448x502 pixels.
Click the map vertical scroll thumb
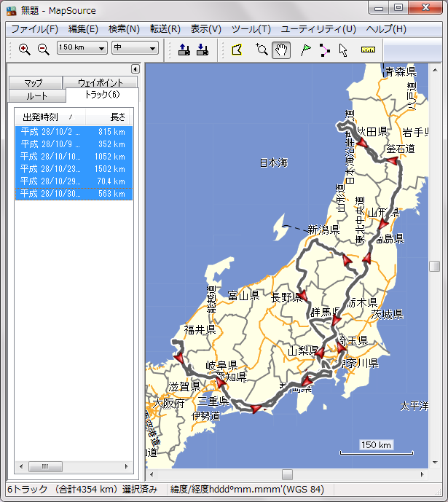click(x=435, y=266)
